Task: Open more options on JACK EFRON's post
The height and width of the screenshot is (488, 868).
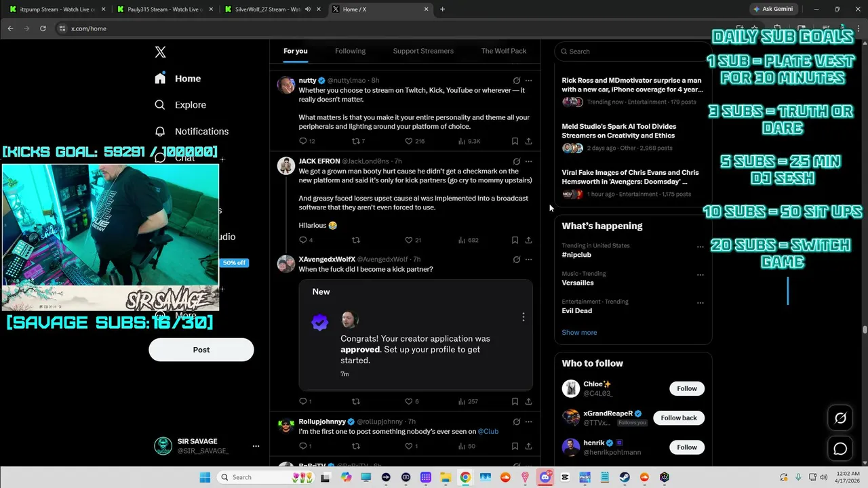Action: point(529,161)
